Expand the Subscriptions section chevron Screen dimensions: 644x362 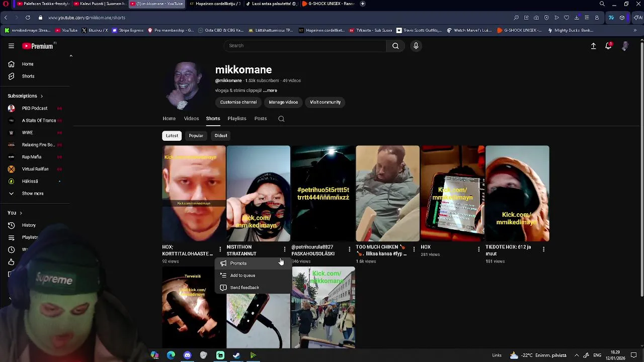click(x=42, y=96)
